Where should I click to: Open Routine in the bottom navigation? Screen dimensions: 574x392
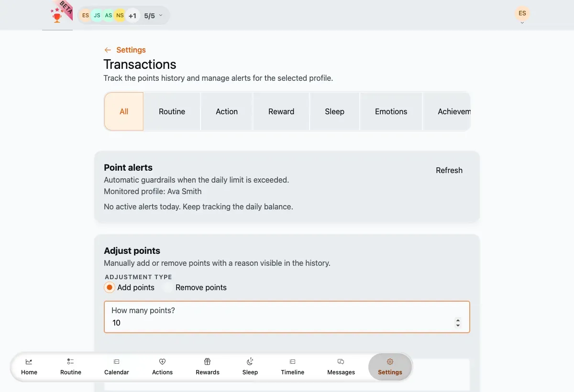point(71,367)
